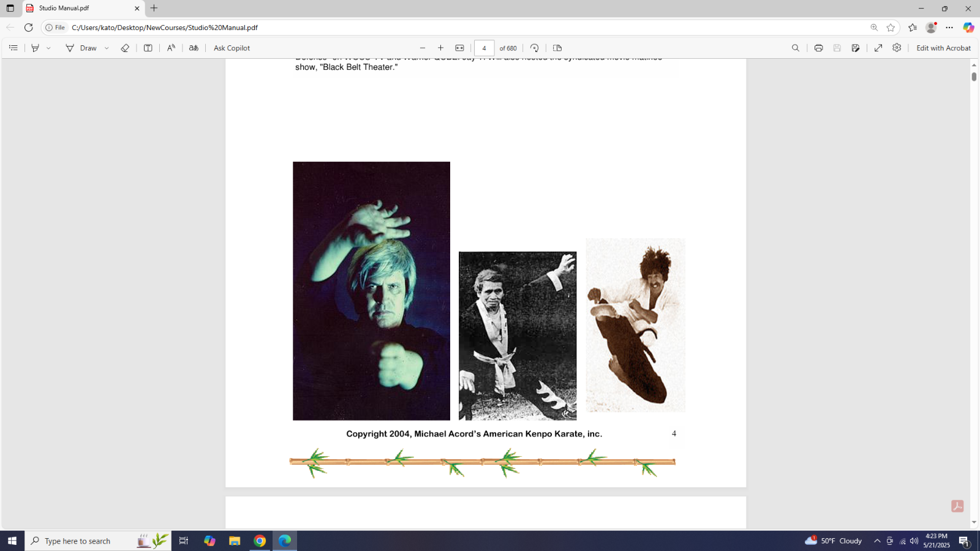Open Task View on taskbar
Viewport: 980px width, 551px height.
tap(183, 541)
